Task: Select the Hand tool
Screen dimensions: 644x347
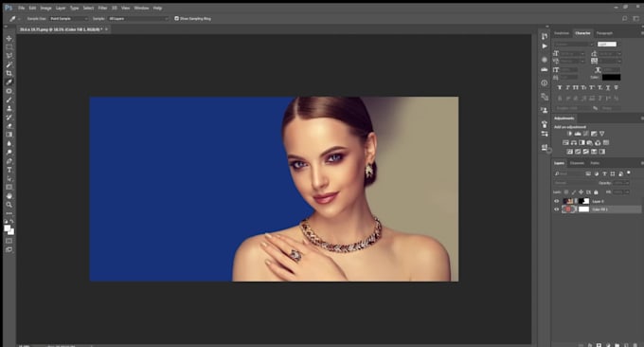Action: point(9,195)
